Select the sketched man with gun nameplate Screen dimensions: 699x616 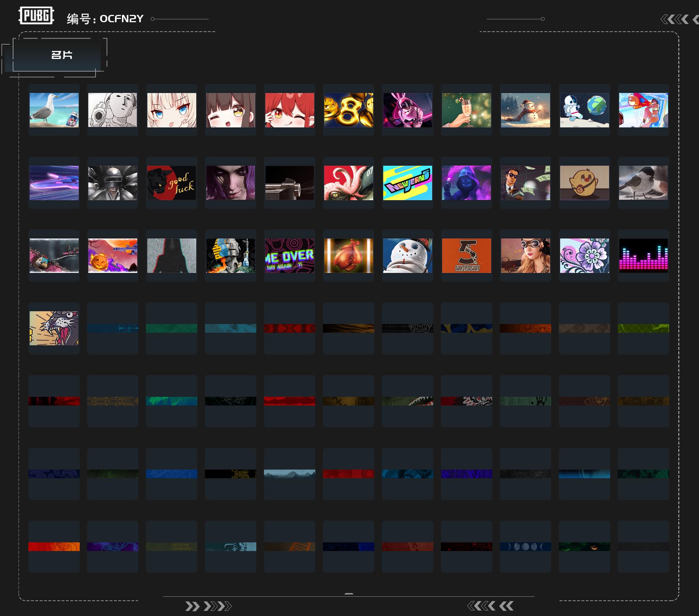tap(113, 110)
